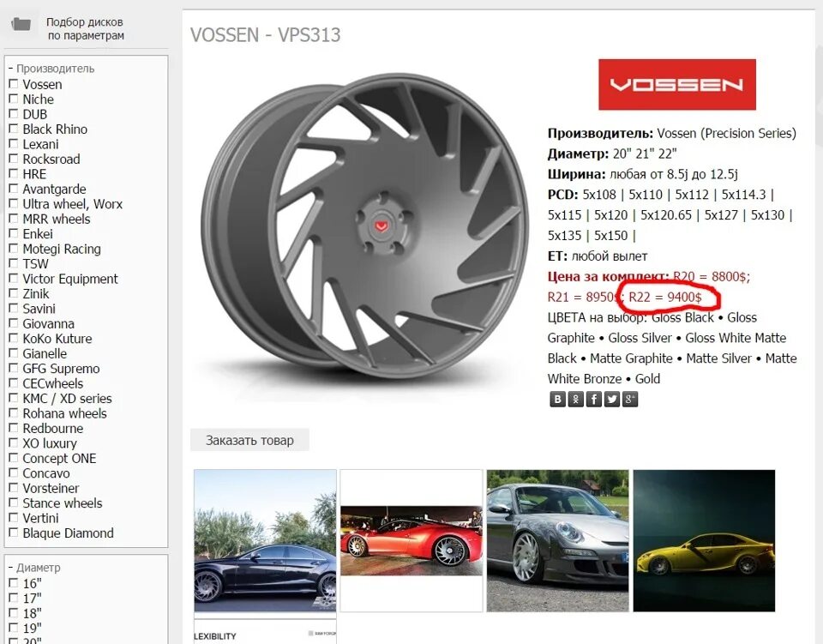
Task: Share via Google Plus icon
Action: coord(630,400)
